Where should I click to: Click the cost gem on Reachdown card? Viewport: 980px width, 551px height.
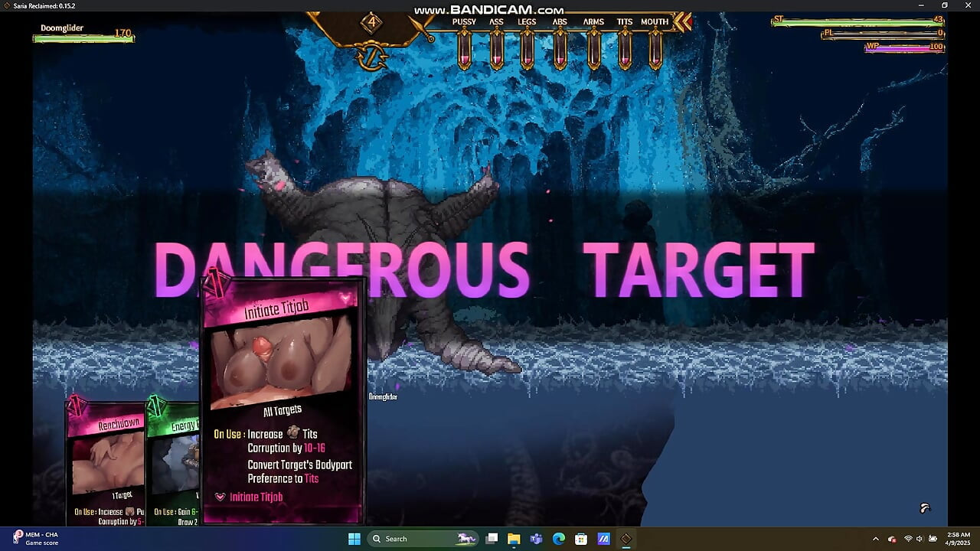(x=77, y=407)
